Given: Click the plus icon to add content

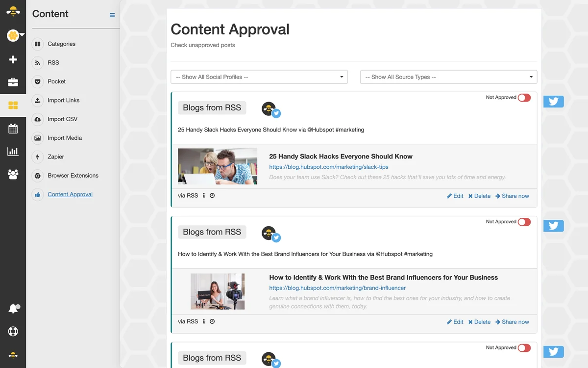Looking at the screenshot, I should (x=13, y=59).
